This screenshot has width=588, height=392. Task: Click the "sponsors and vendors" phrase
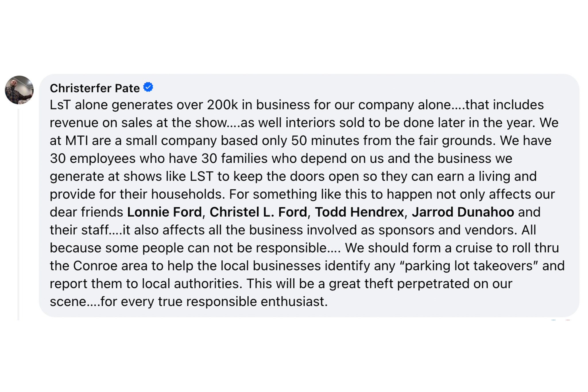coord(446,230)
